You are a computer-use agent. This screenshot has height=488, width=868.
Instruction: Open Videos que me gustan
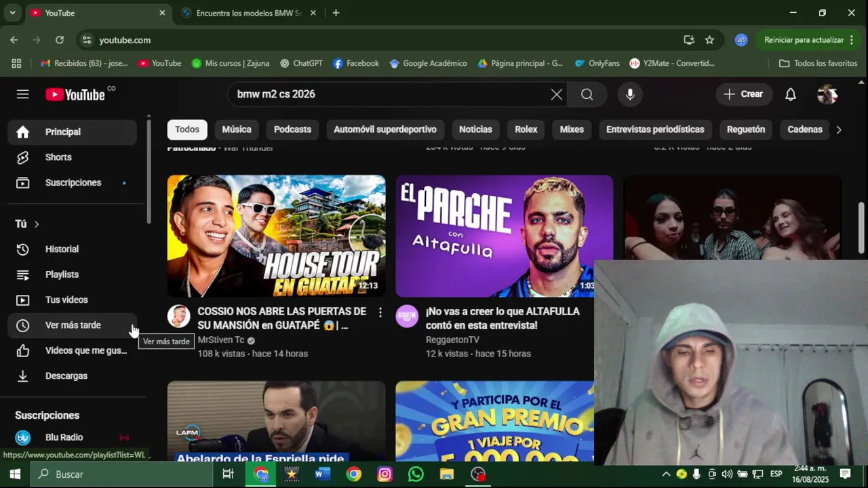tap(73, 350)
